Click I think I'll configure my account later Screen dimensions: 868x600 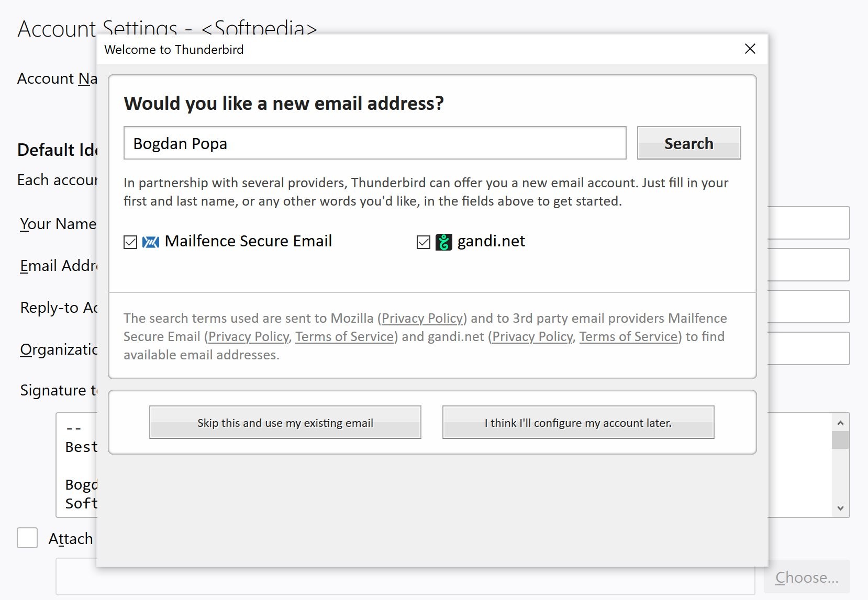[x=577, y=423]
